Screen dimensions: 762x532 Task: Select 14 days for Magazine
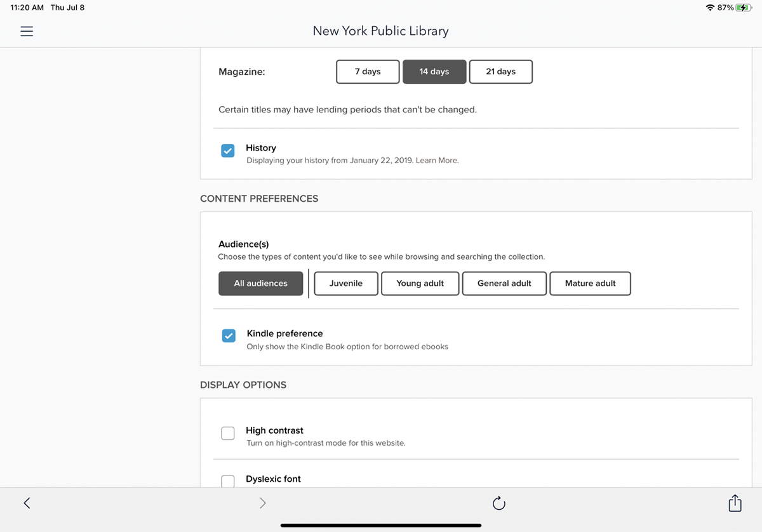click(434, 72)
